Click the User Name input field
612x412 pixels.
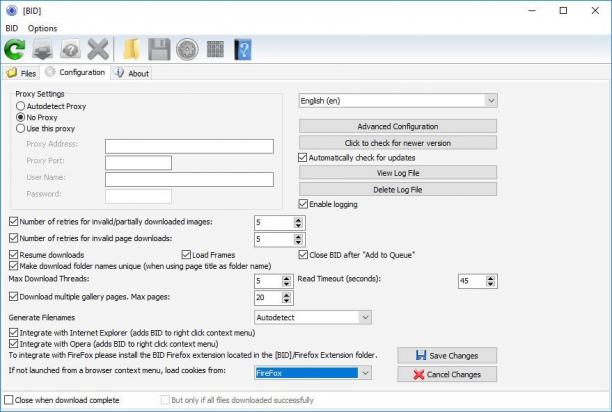pos(189,179)
